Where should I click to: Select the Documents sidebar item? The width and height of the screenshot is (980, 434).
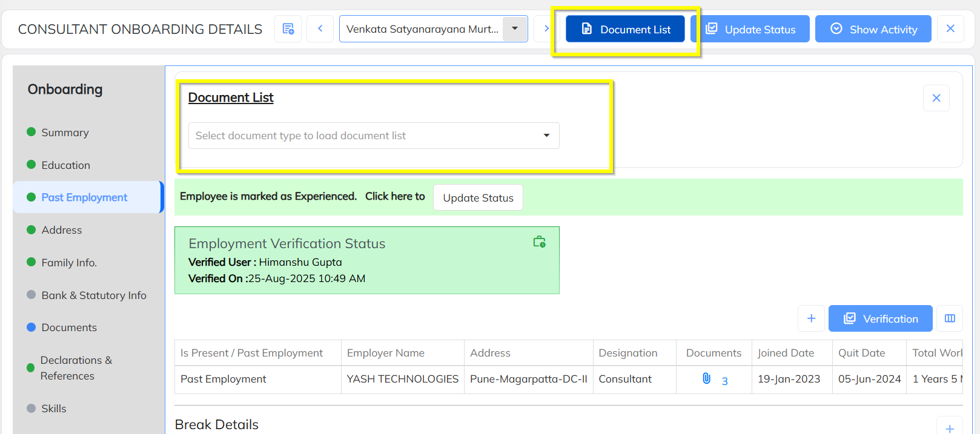[69, 327]
